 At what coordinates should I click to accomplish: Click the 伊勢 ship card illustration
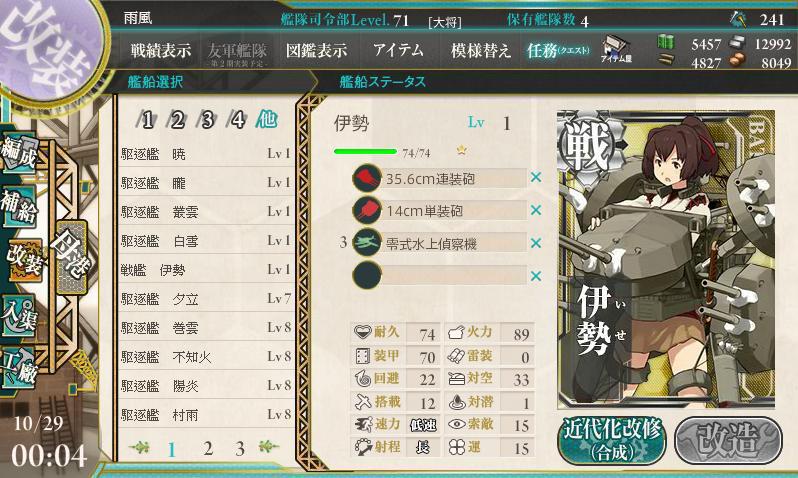pyautogui.click(x=666, y=260)
